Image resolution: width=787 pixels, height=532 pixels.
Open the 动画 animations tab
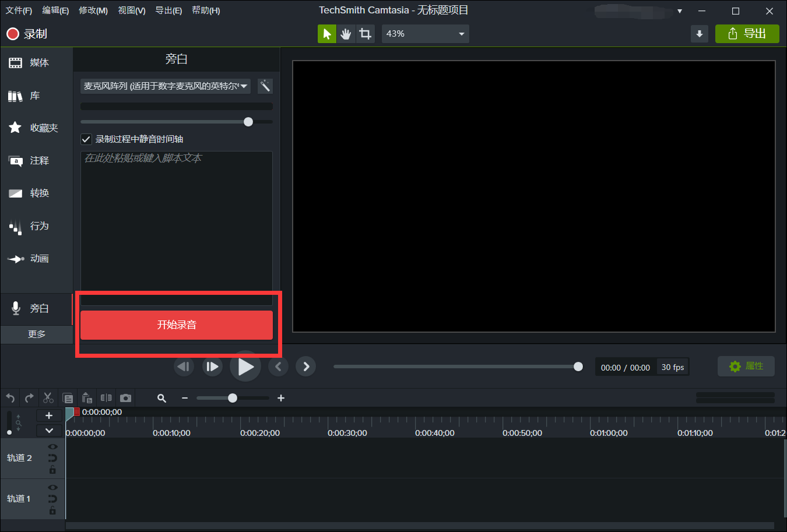[36, 258]
